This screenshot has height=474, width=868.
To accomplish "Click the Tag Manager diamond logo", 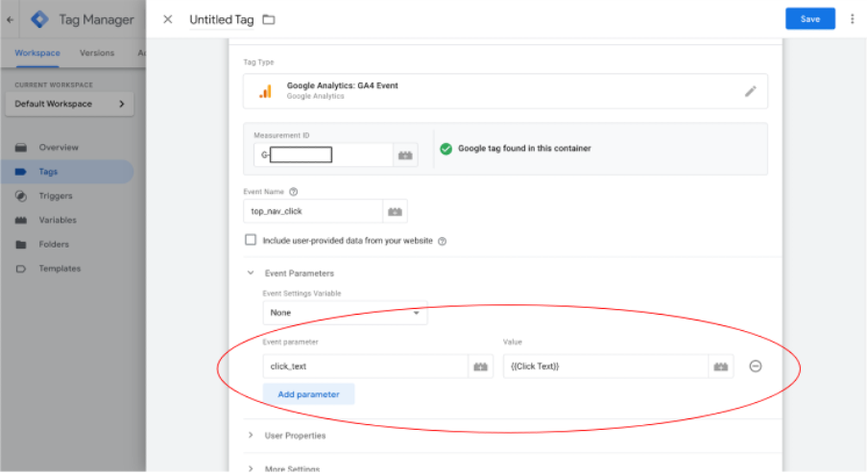I will coord(39,19).
